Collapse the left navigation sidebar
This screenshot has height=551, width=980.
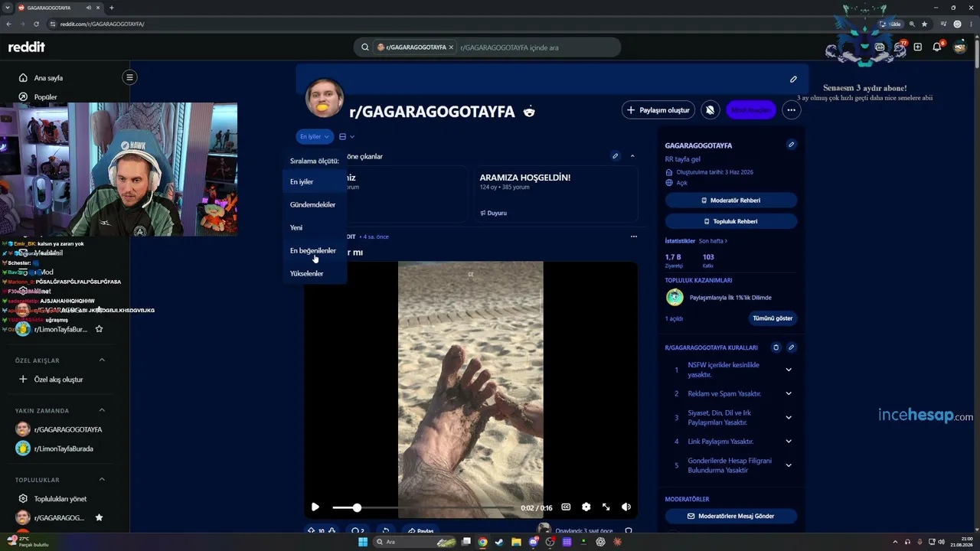[129, 77]
